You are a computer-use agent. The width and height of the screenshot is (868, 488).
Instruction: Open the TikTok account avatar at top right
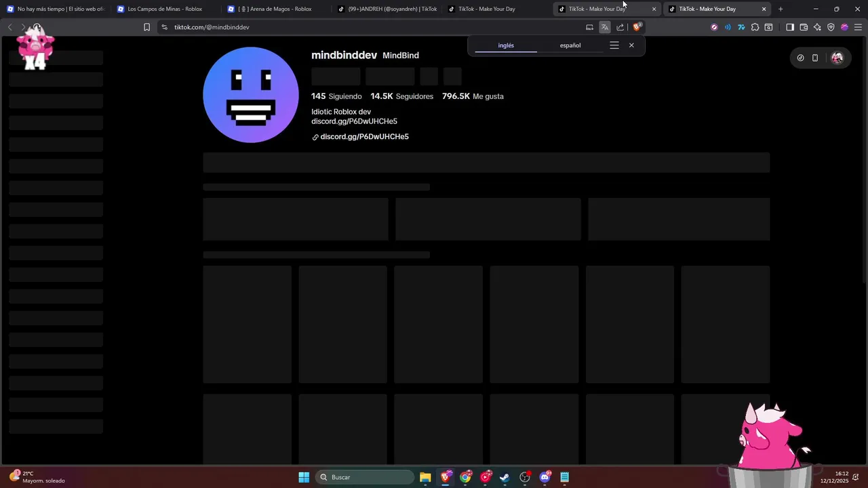click(x=837, y=58)
